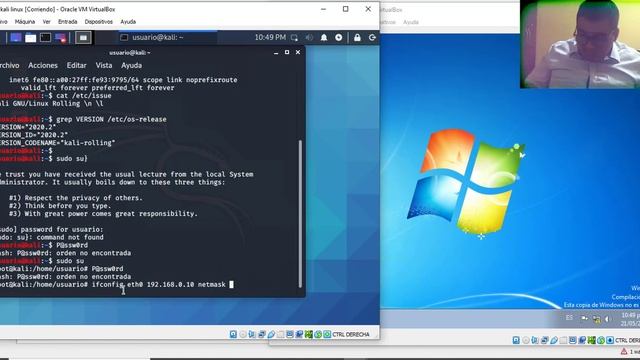Click the speaker volume icon in Windows 7 tray

point(607,319)
